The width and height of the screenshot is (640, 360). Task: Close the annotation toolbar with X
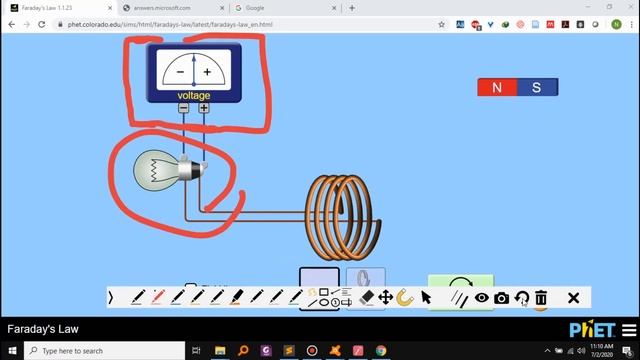click(x=573, y=298)
